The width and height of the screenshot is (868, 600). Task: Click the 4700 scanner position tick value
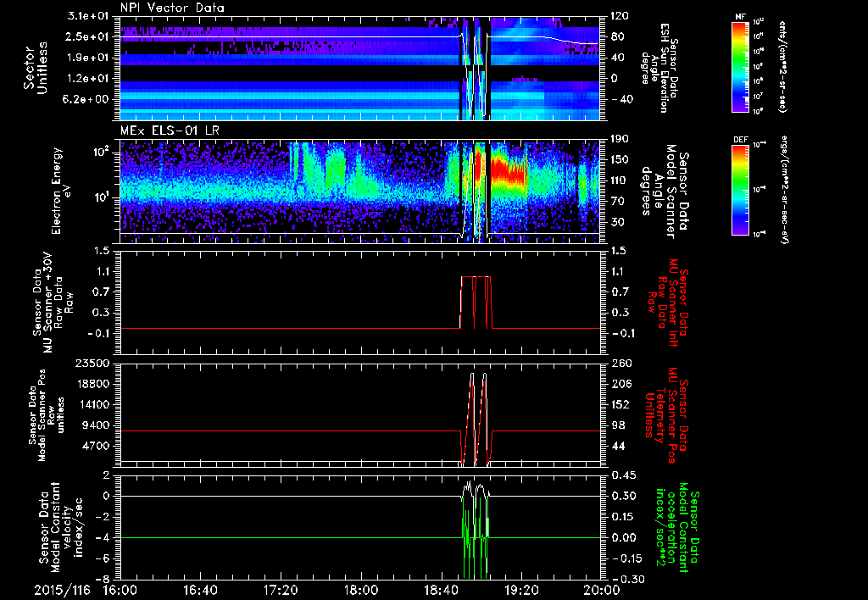click(x=97, y=446)
